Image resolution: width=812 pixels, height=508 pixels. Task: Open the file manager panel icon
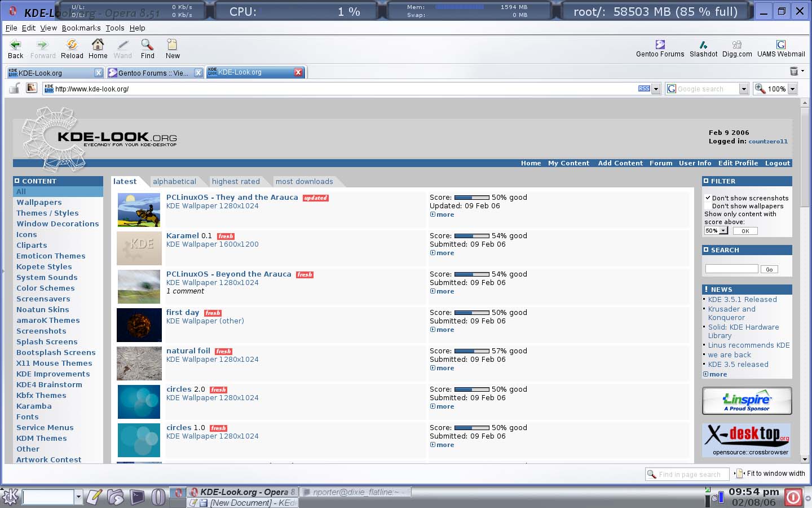[116, 497]
